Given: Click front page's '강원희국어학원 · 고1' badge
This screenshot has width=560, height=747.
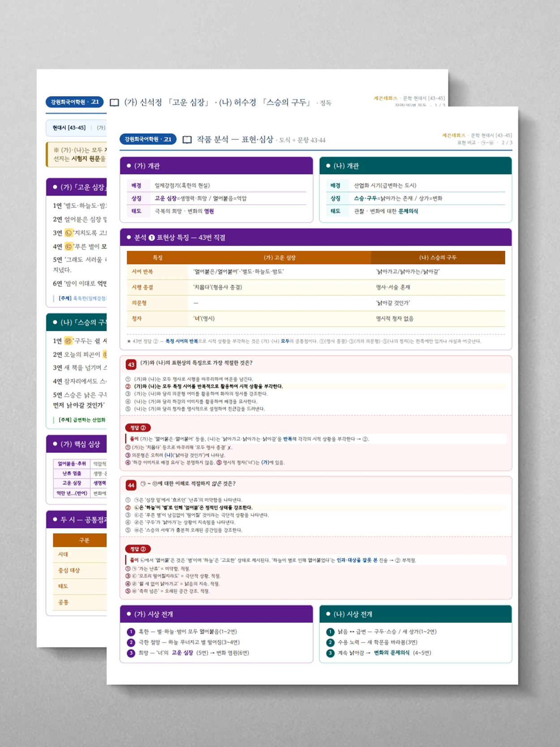Looking at the screenshot, I should tap(148, 139).
